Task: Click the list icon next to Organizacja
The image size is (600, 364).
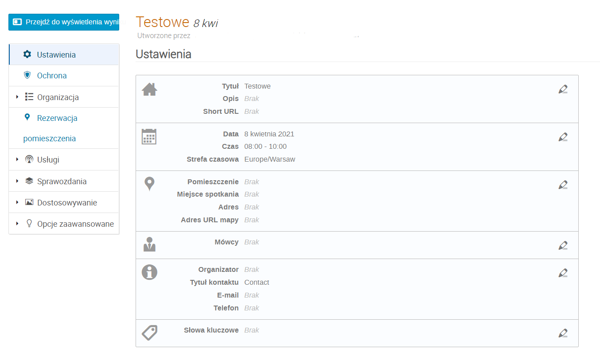Action: coord(29,97)
